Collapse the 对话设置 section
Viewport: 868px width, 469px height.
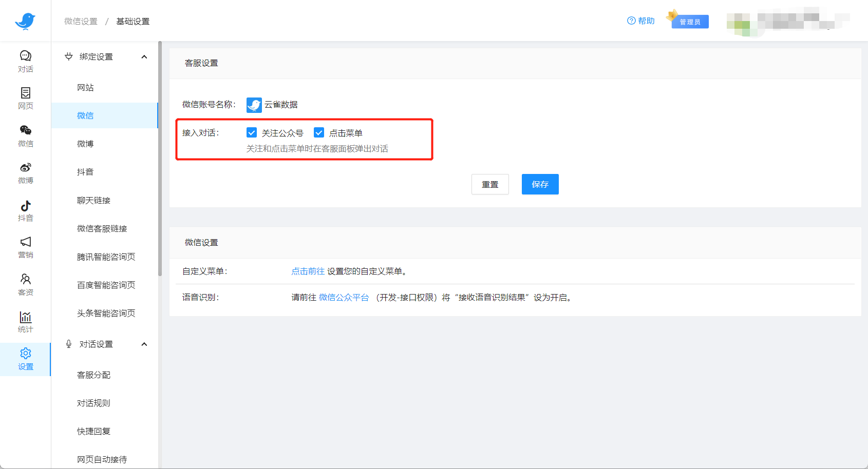144,344
